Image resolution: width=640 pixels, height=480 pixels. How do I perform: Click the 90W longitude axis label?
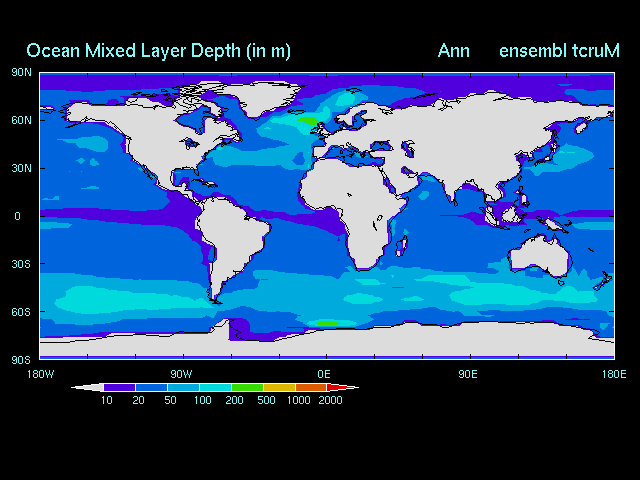(x=181, y=373)
